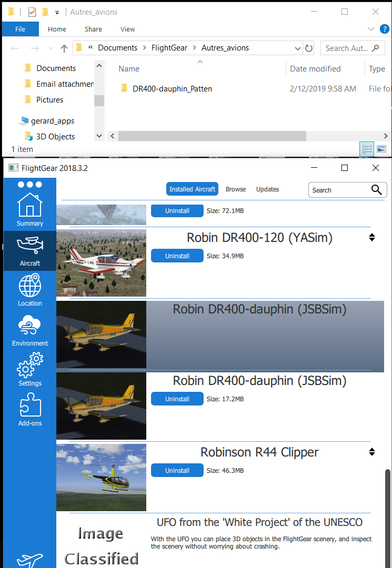Open variant selector for Robin DR400-120
The width and height of the screenshot is (392, 568).
[x=371, y=237]
